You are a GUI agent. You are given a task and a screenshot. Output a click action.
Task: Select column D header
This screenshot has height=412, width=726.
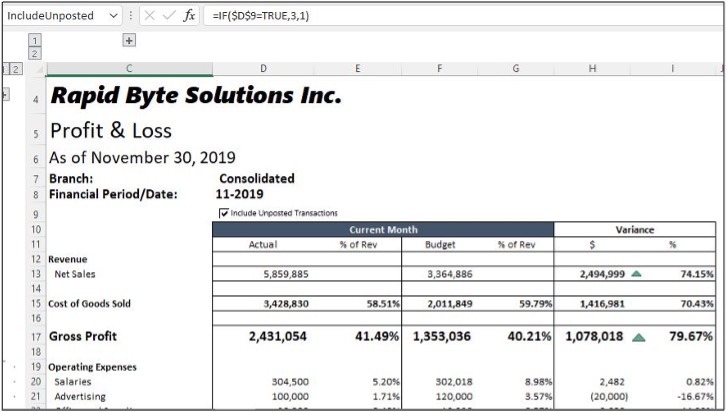click(x=263, y=69)
